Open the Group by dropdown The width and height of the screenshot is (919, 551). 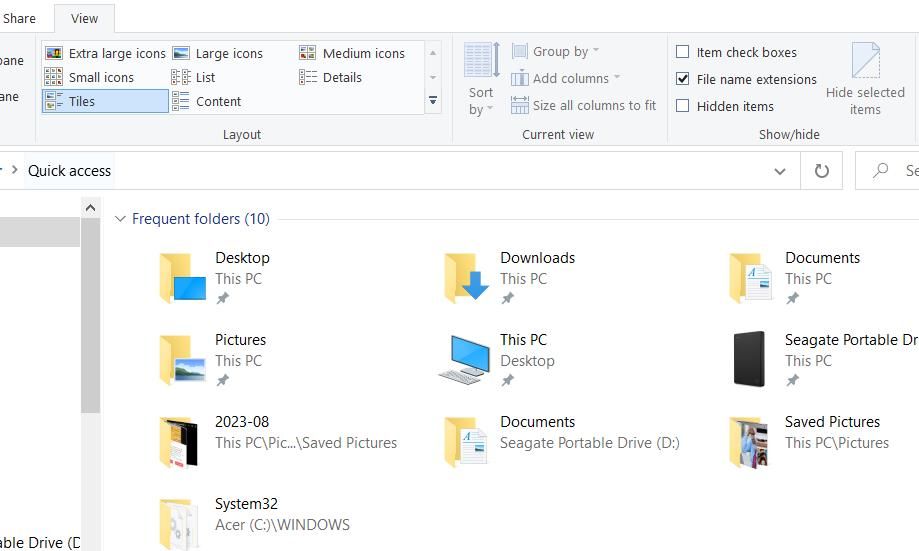[x=556, y=51]
